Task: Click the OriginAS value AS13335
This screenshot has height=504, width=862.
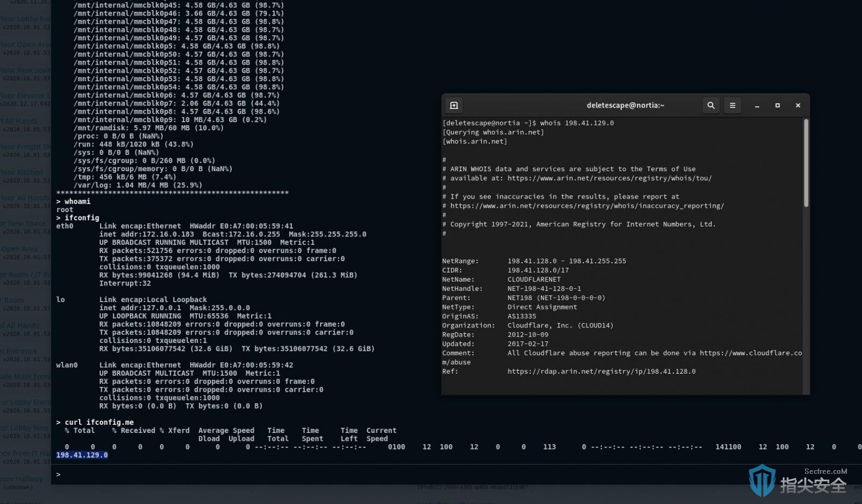Action: [522, 316]
